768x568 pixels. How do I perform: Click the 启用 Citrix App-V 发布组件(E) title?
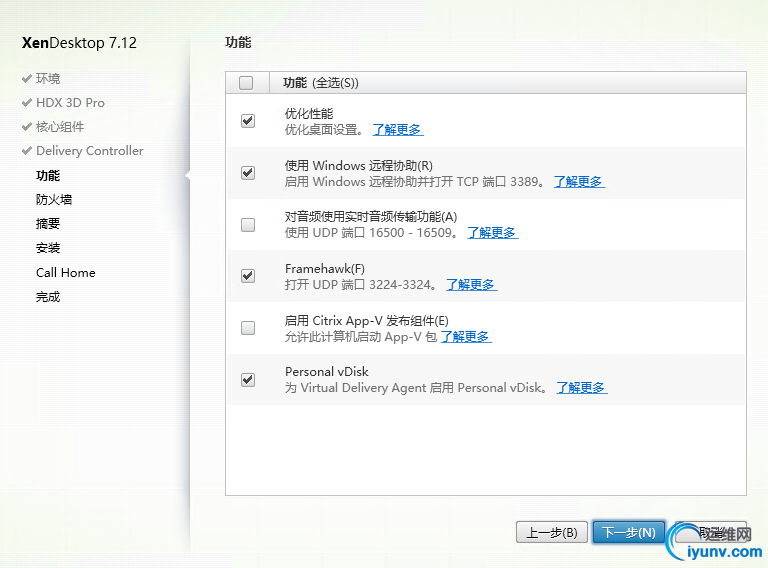coord(366,321)
